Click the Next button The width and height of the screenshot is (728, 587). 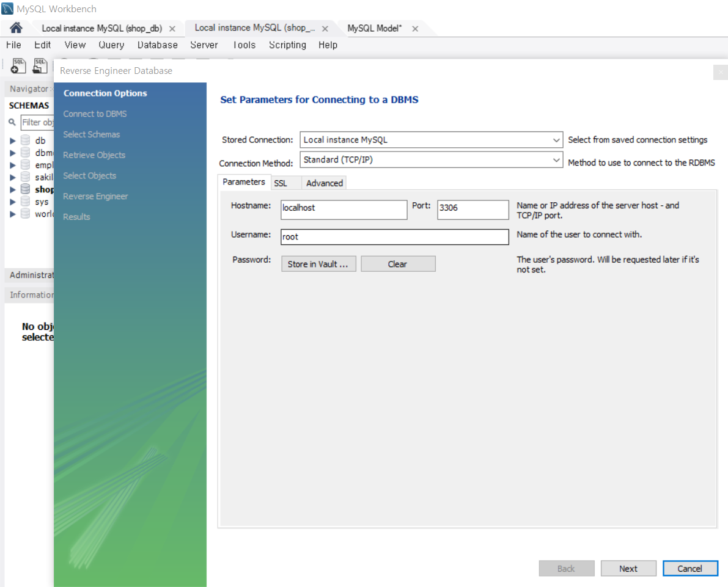(628, 569)
